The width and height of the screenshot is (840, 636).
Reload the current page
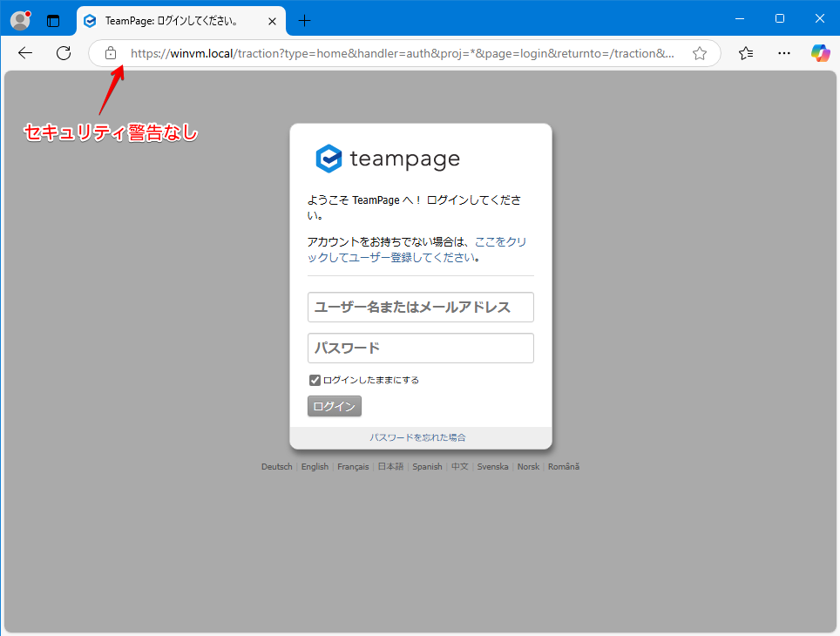pos(64,53)
